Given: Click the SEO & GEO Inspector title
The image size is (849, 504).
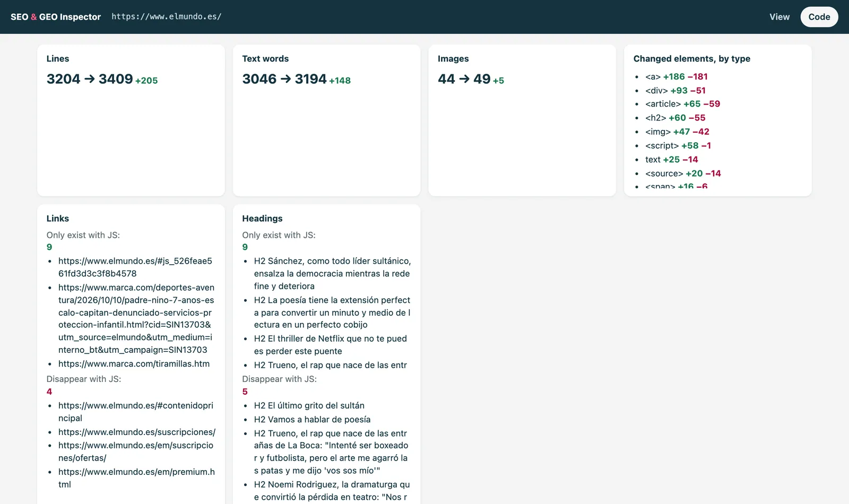Looking at the screenshot, I should click(56, 17).
